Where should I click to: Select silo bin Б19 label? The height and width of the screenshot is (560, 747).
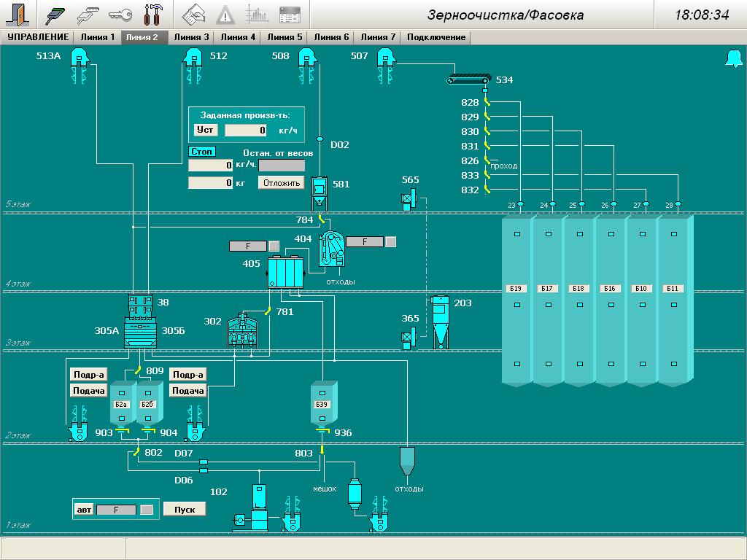point(516,289)
